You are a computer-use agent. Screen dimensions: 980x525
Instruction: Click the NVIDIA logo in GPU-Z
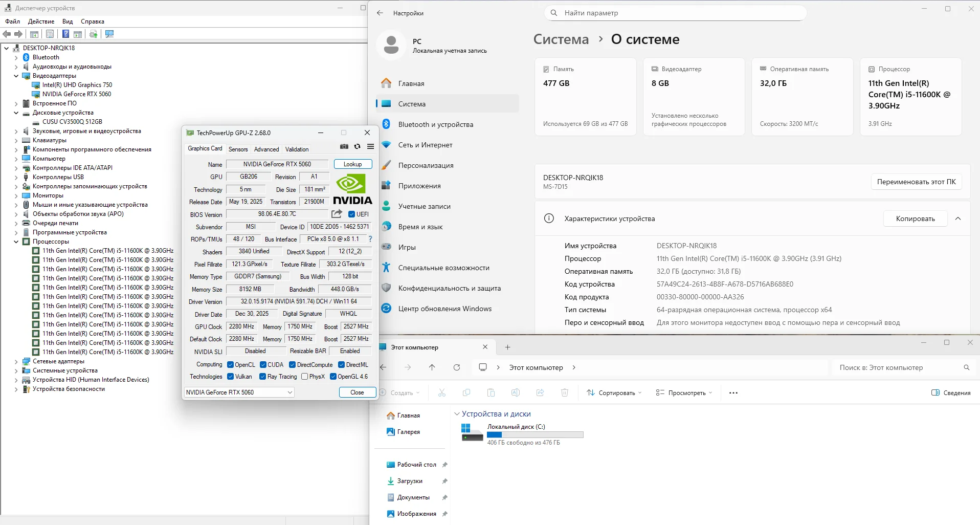click(x=352, y=189)
